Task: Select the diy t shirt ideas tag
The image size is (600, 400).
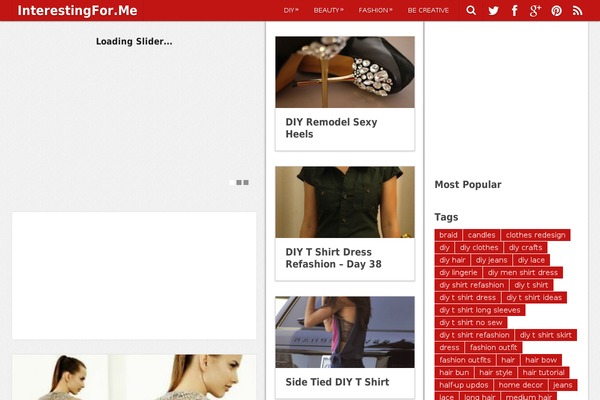Action: pyautogui.click(x=534, y=297)
